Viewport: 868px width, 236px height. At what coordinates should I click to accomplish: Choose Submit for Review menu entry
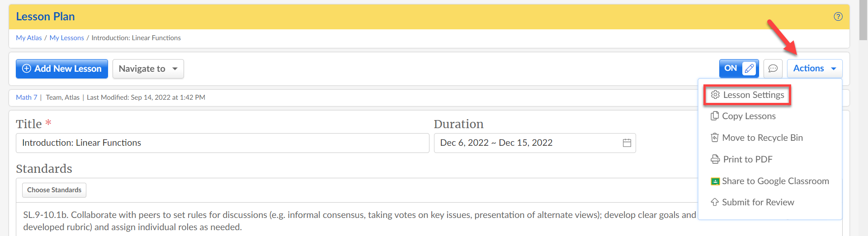tap(752, 202)
